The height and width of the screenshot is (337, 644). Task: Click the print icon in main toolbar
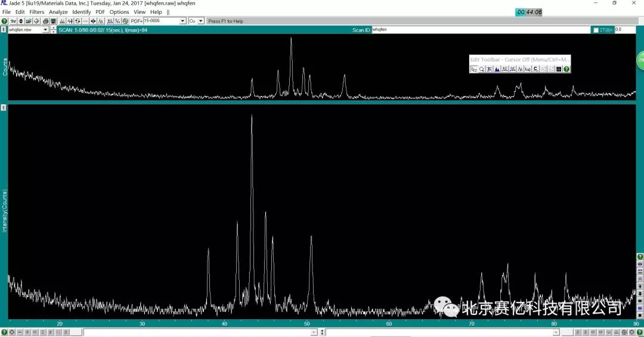[45, 21]
